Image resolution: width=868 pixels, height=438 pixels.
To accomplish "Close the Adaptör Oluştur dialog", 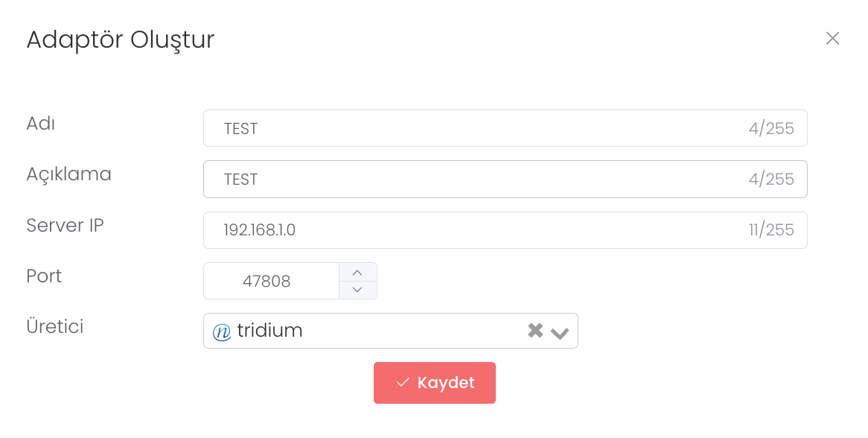I will tap(832, 39).
